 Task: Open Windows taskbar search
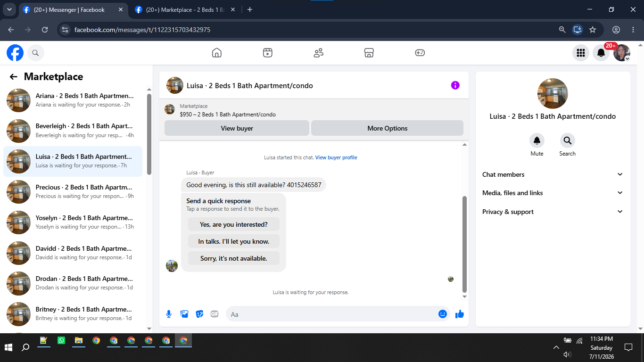(x=26, y=347)
